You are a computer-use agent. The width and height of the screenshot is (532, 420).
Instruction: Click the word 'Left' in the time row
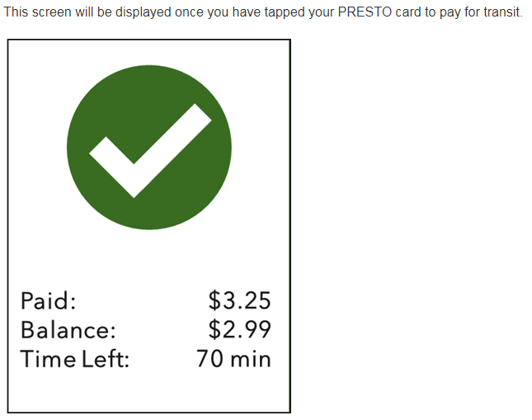[108, 360]
